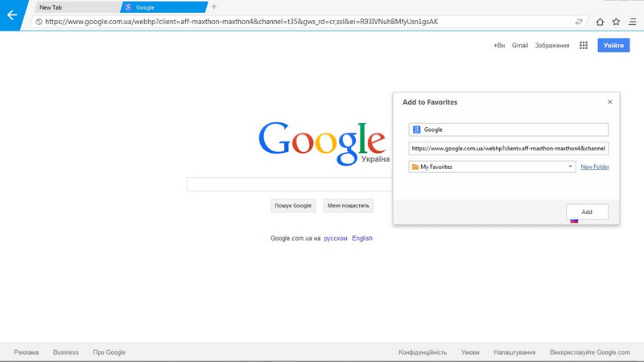Image resolution: width=644 pixels, height=362 pixels.
Task: Open the Зображення link
Action: click(552, 46)
